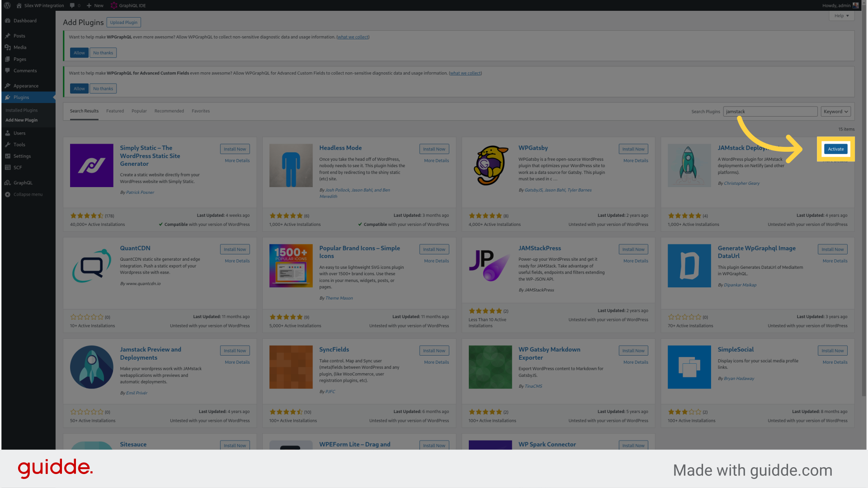Image resolution: width=868 pixels, height=488 pixels.
Task: Click the JAMstack Deployments rocket thumbnail
Action: (x=689, y=165)
